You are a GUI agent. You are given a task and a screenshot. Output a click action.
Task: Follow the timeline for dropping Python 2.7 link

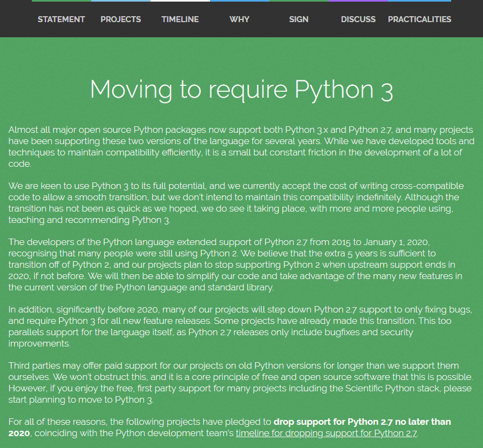point(326,433)
